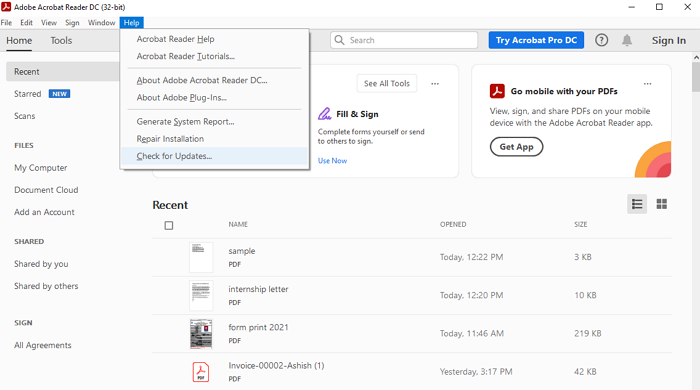
Task: Open the Window menu
Action: (x=101, y=23)
